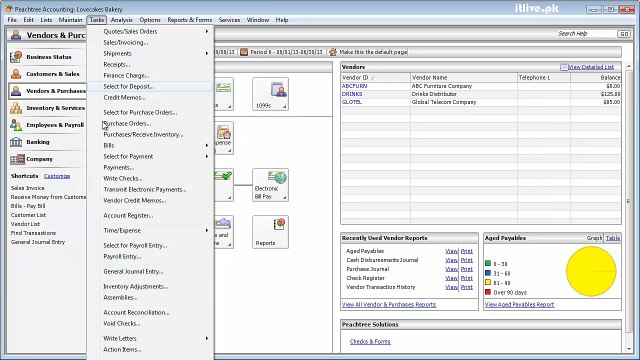Click the right-side vertical scrollbar

pyautogui.click(x=629, y=207)
